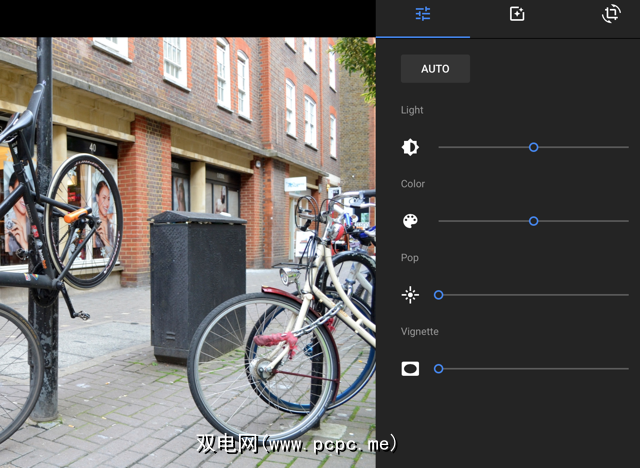Viewport: 640px width, 468px height.
Task: Set Light slider to maximum at track's right end
Action: click(628, 147)
